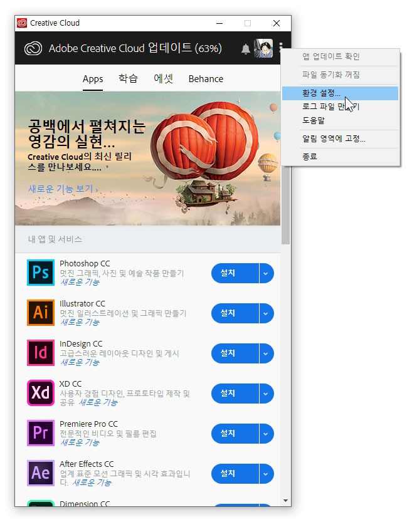Click the banner headline 공백에서 펼쳐지는 영감의 실현
Viewport: 412px width, 532px height.
pos(87,134)
